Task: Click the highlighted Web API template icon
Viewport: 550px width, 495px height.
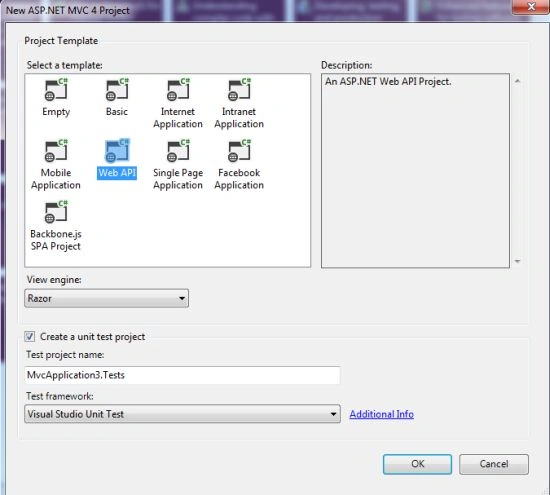Action: 117,151
